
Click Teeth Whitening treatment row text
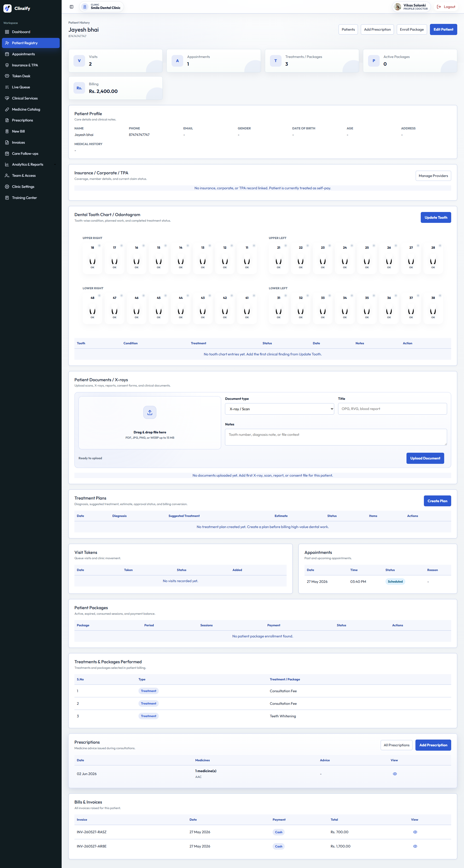point(283,716)
